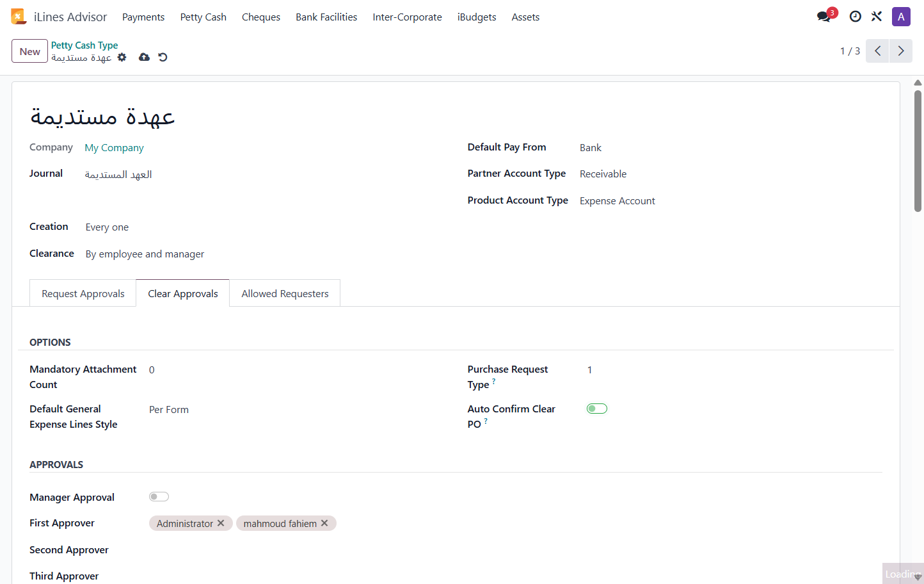This screenshot has width=924, height=584.
Task: Open the Petty Cash menu
Action: point(203,17)
